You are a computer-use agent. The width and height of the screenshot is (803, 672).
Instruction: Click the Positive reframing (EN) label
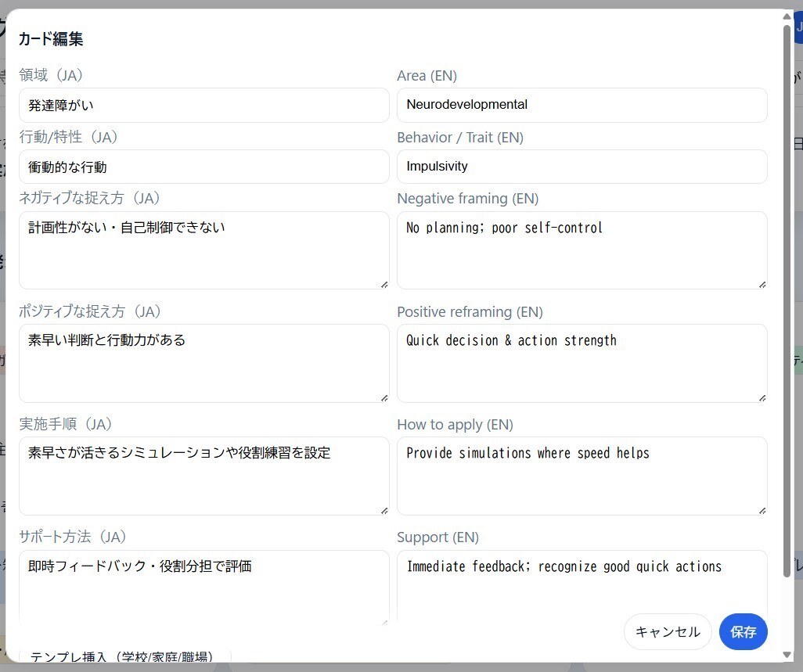(470, 312)
